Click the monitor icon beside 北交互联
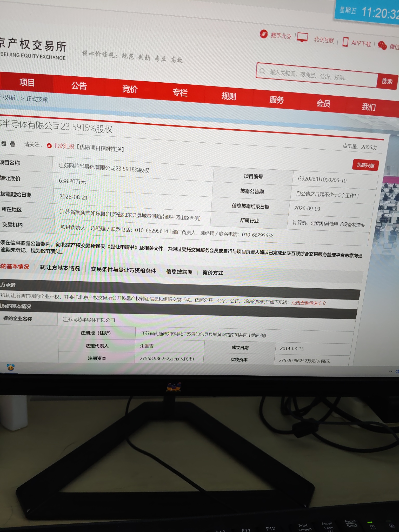Viewport: 399px width, 532px height. pos(302,37)
